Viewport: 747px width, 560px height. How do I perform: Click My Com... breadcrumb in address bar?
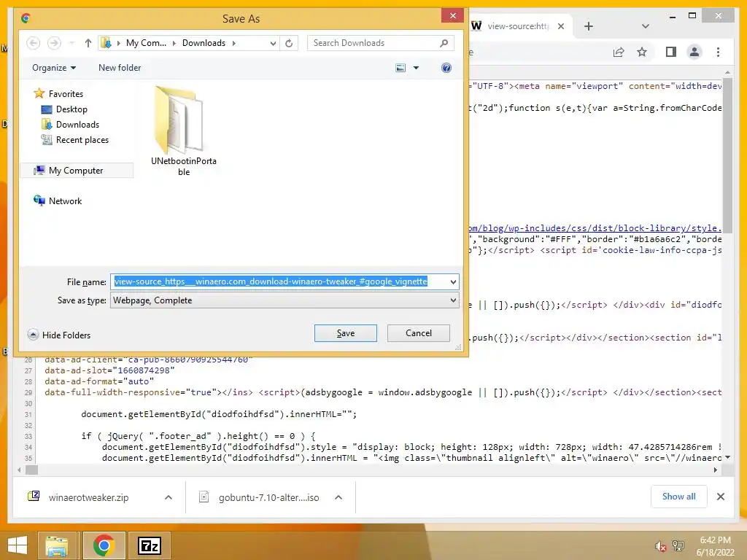[146, 43]
